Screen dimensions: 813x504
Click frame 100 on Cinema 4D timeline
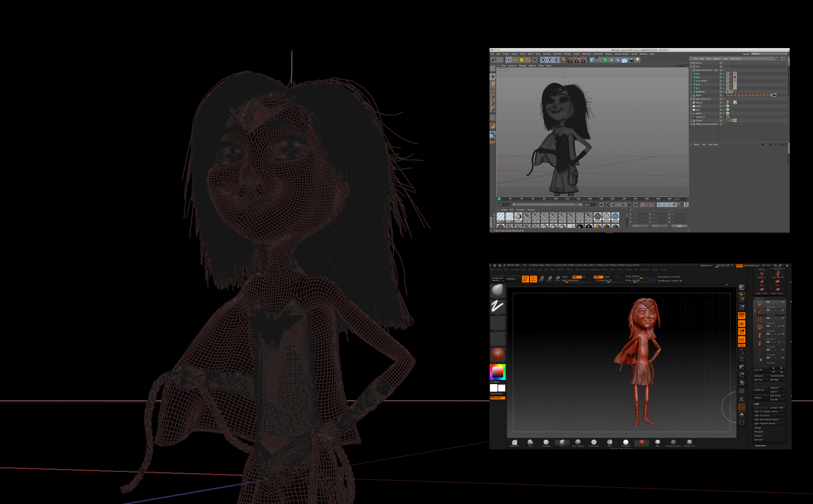(x=556, y=199)
